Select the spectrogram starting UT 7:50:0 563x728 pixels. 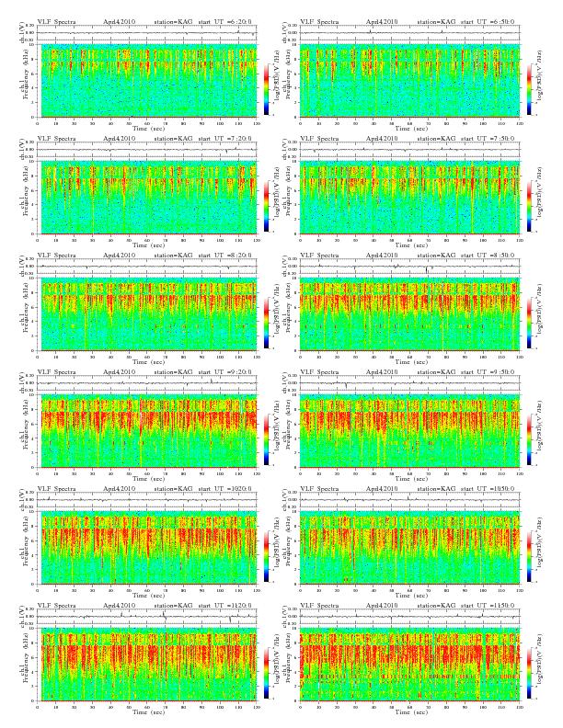[x=410, y=198]
